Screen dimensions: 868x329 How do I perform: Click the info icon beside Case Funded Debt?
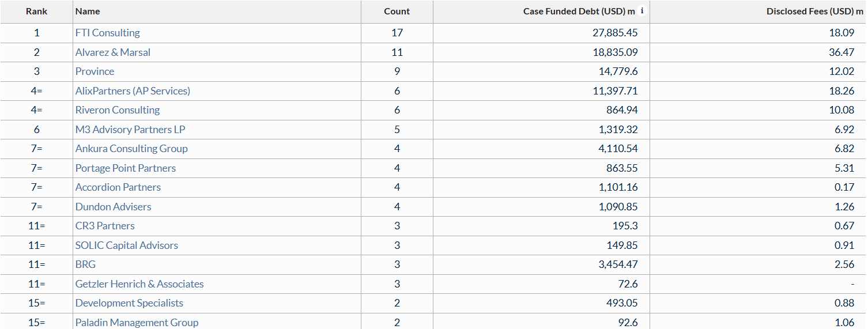click(x=642, y=11)
